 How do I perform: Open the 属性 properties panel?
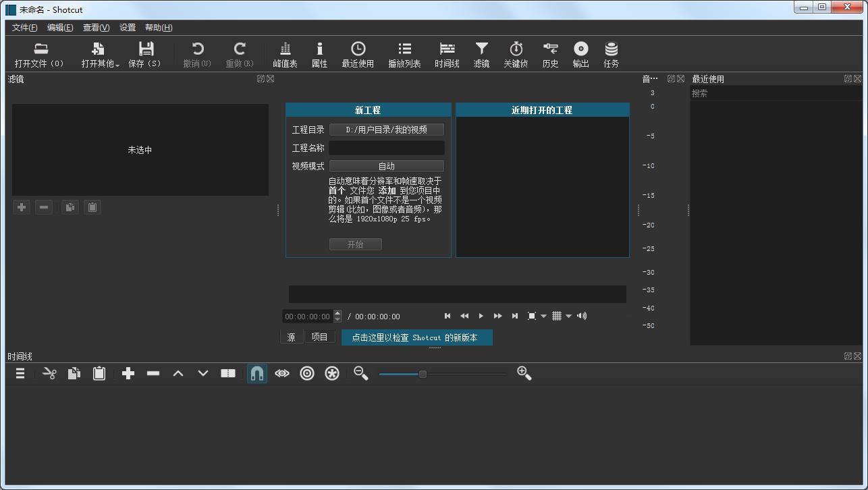tap(319, 54)
